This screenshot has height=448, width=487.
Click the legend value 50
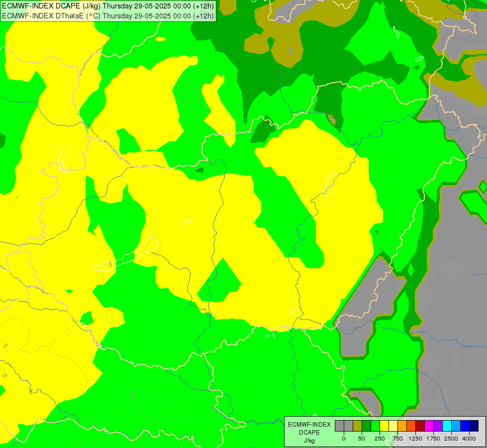tap(362, 439)
